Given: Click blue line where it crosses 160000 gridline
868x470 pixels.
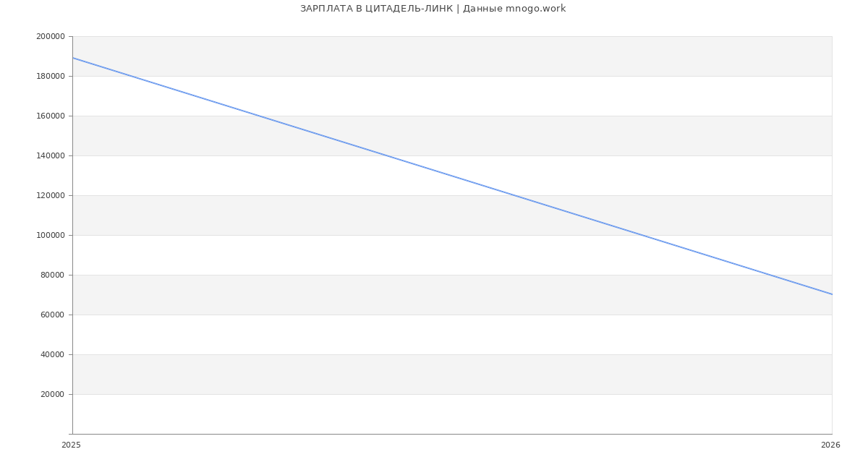Looking at the screenshot, I should pyautogui.click(x=258, y=116).
